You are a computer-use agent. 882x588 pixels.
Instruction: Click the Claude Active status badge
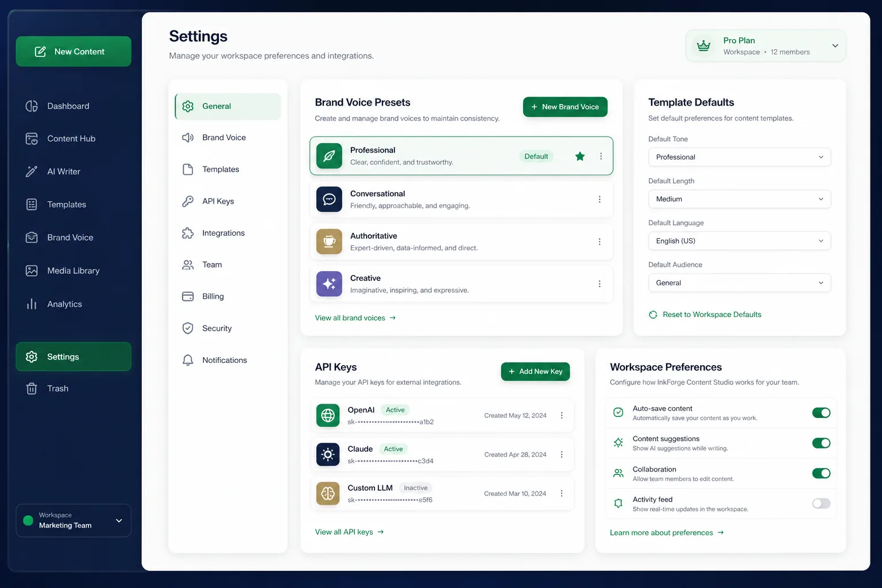(393, 449)
